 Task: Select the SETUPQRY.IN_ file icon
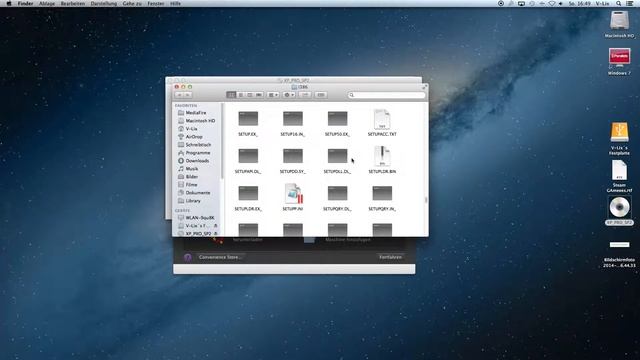click(382, 193)
